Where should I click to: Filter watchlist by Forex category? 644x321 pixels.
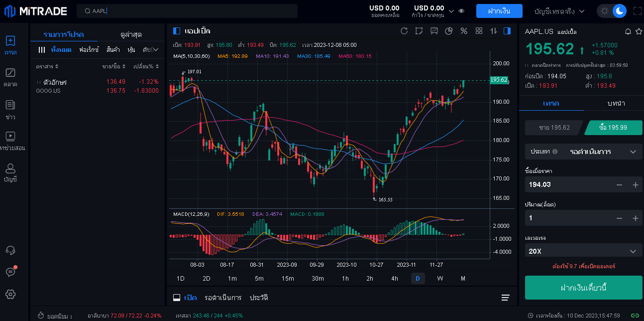[89, 50]
